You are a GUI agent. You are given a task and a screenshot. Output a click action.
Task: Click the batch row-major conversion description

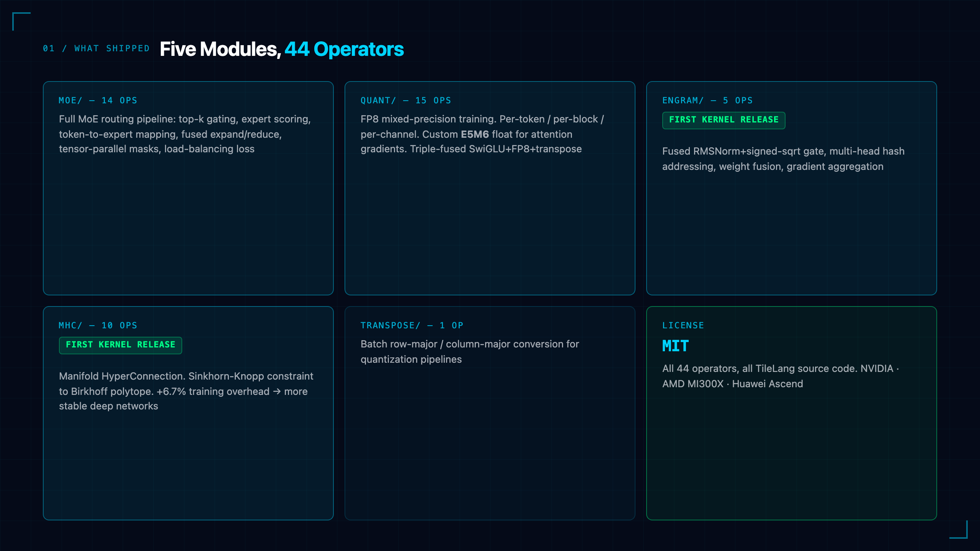click(x=470, y=352)
